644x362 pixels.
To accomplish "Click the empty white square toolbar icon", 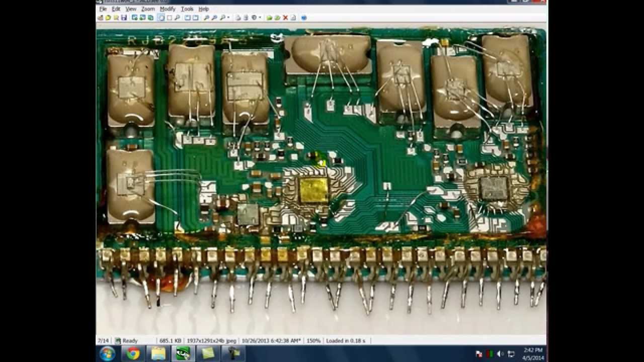I will (x=170, y=18).
